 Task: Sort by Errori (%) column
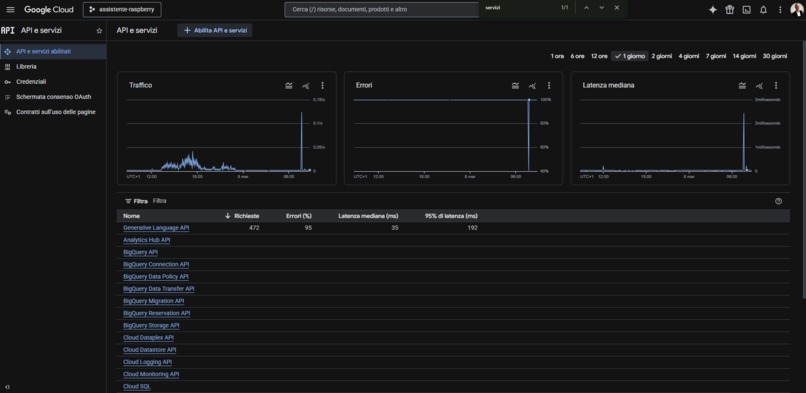(299, 216)
